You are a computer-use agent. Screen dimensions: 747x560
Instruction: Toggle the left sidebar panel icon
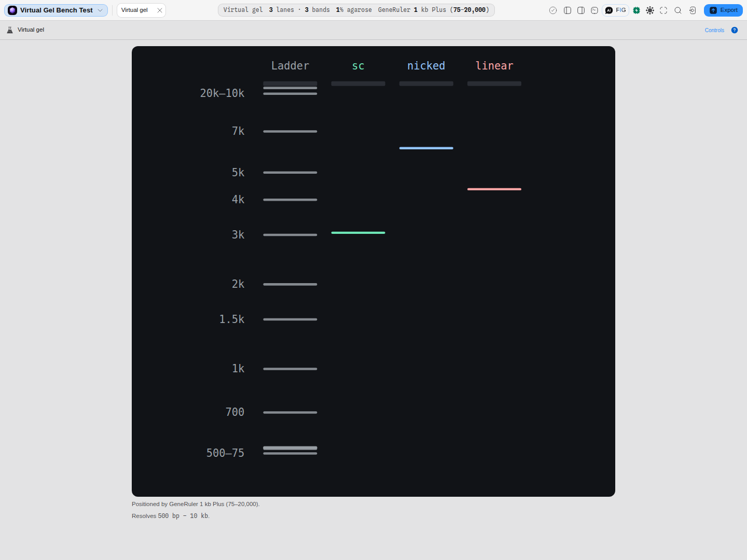pos(568,10)
